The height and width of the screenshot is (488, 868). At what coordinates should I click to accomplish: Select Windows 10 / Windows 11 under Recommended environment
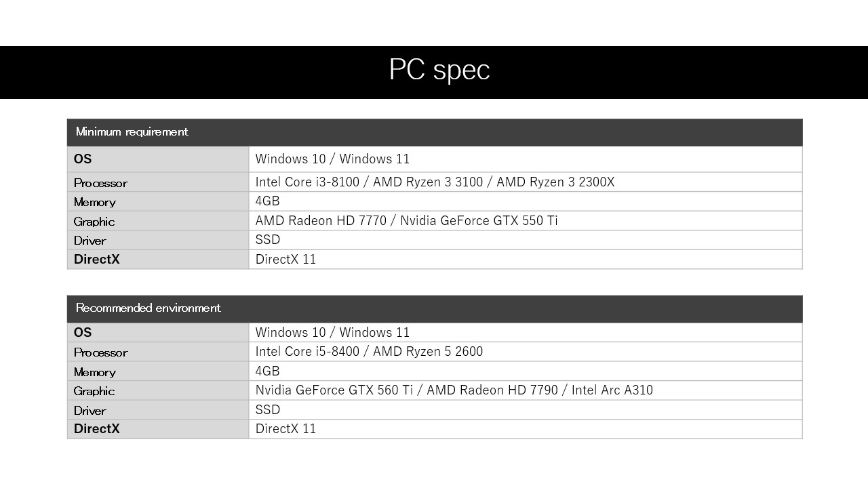332,333
